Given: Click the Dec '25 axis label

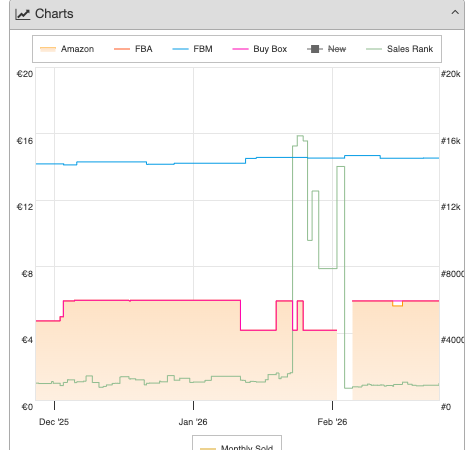Looking at the screenshot, I should (54, 422).
